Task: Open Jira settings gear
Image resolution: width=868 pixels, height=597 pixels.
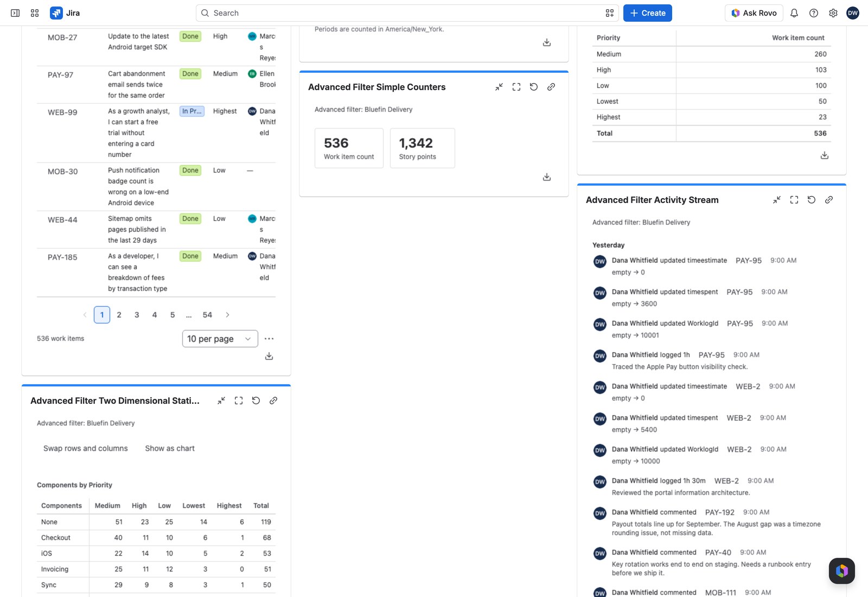Action: (833, 13)
